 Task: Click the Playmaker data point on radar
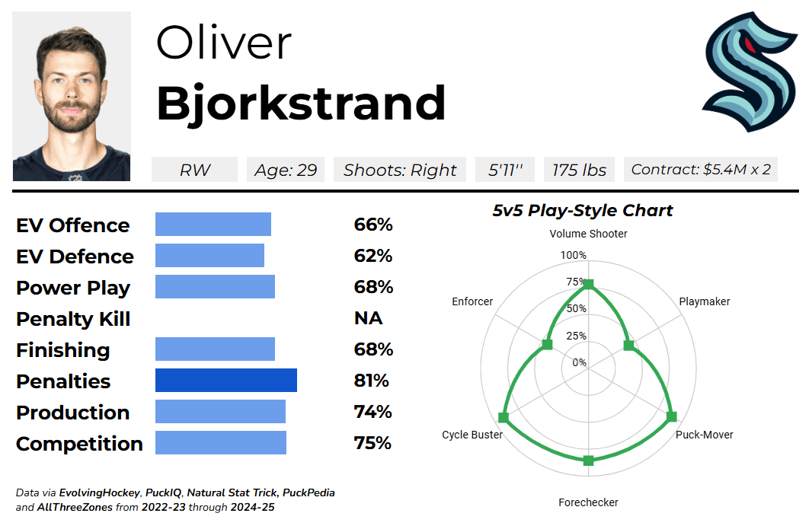[x=628, y=346]
